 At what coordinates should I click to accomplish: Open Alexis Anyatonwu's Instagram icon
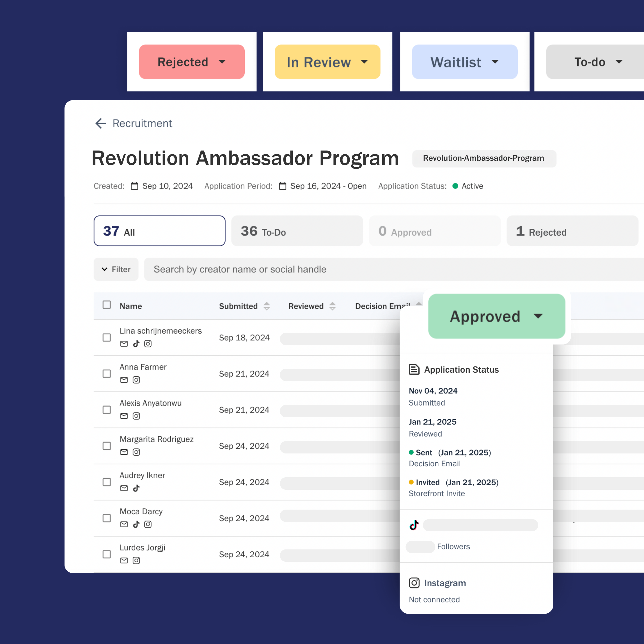pos(136,416)
